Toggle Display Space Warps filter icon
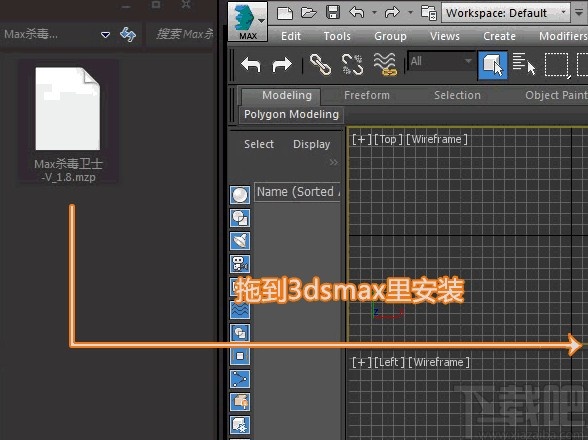The width and height of the screenshot is (588, 440). (x=240, y=309)
